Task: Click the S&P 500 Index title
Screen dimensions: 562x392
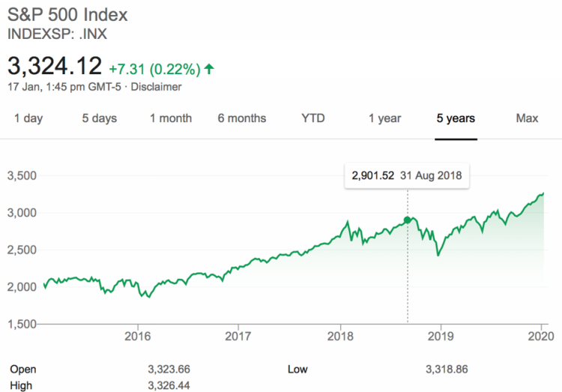Action: pos(66,15)
